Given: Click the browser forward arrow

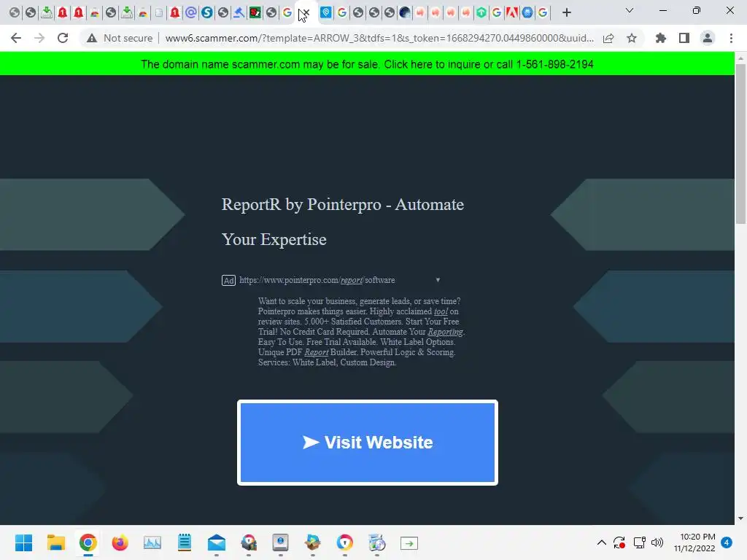Looking at the screenshot, I should tap(39, 38).
